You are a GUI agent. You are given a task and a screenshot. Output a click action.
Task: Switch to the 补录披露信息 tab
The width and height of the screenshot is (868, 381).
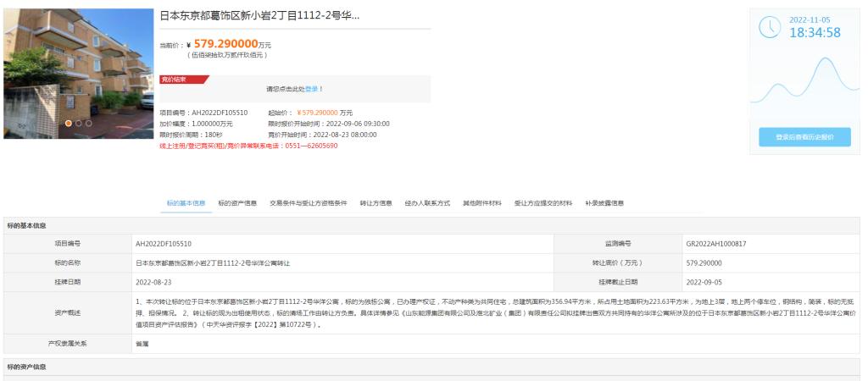coord(604,203)
